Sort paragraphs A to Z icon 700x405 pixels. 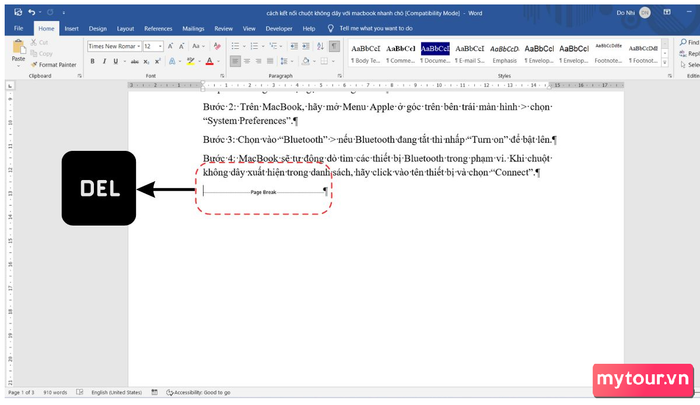pos(320,46)
